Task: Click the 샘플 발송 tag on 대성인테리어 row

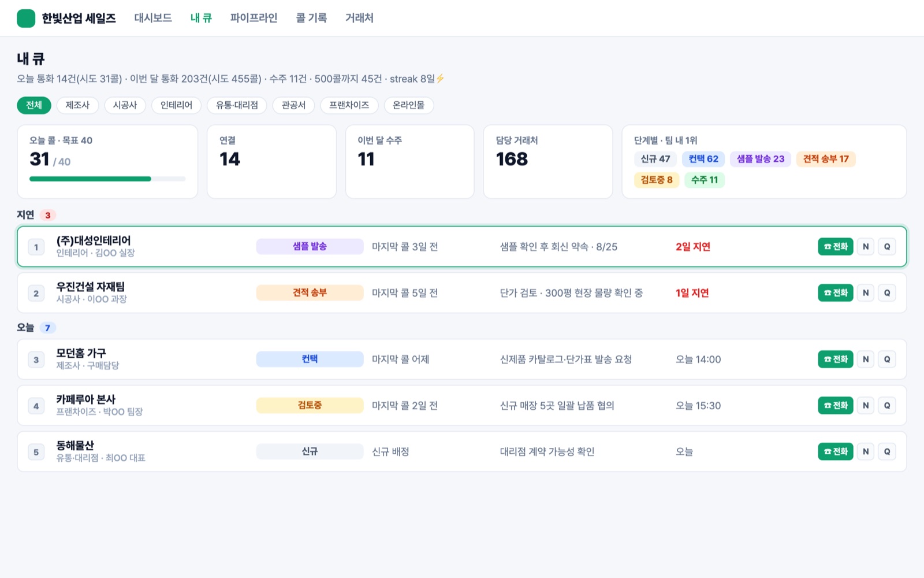Action: tap(310, 246)
